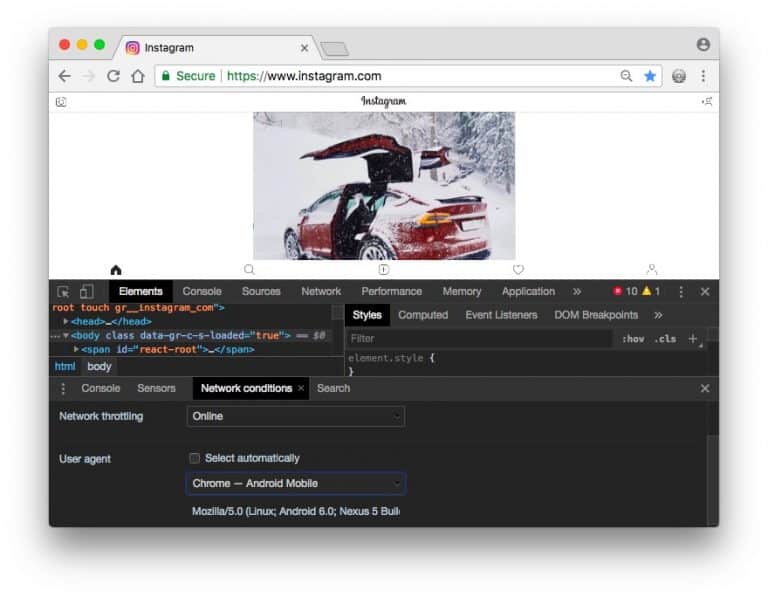Click the Styles Filter input field
Viewport: 768px width, 597px height.
(479, 338)
